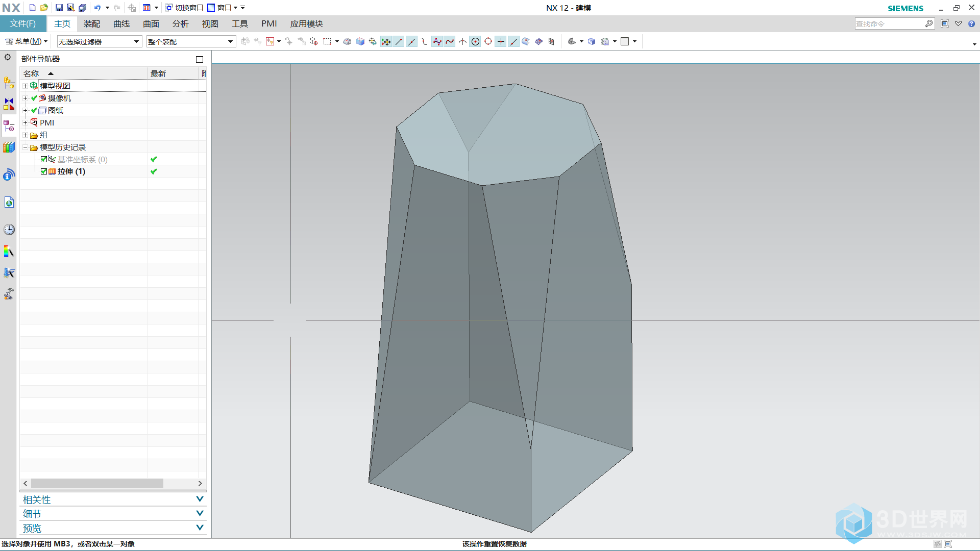Toggle Quadrant Point snap option
This screenshot has height=551, width=980.
coord(488,41)
